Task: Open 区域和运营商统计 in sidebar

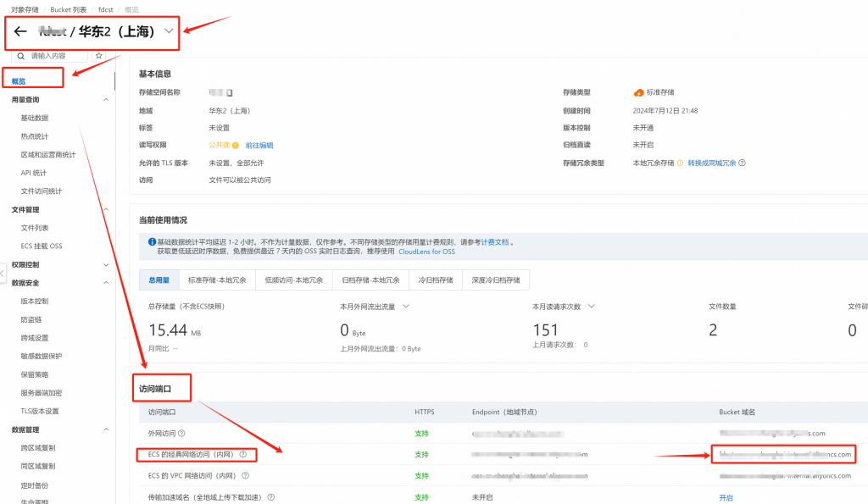Action: click(48, 154)
